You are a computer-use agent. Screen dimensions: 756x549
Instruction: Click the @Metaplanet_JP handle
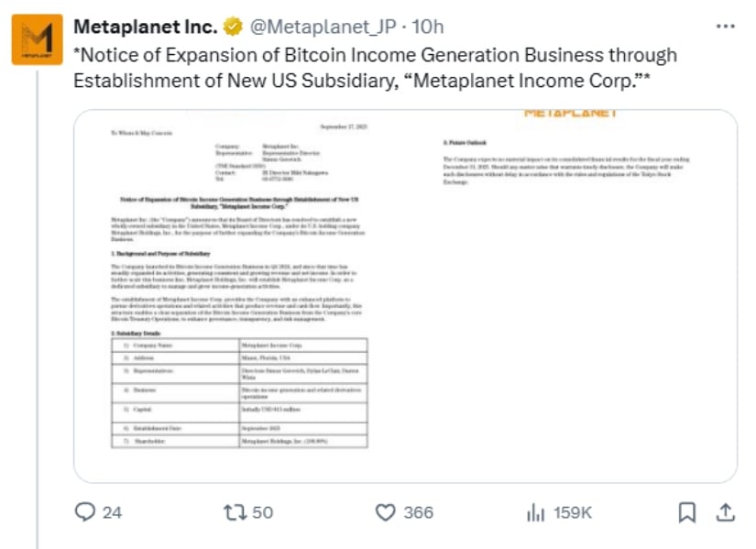coord(323,27)
